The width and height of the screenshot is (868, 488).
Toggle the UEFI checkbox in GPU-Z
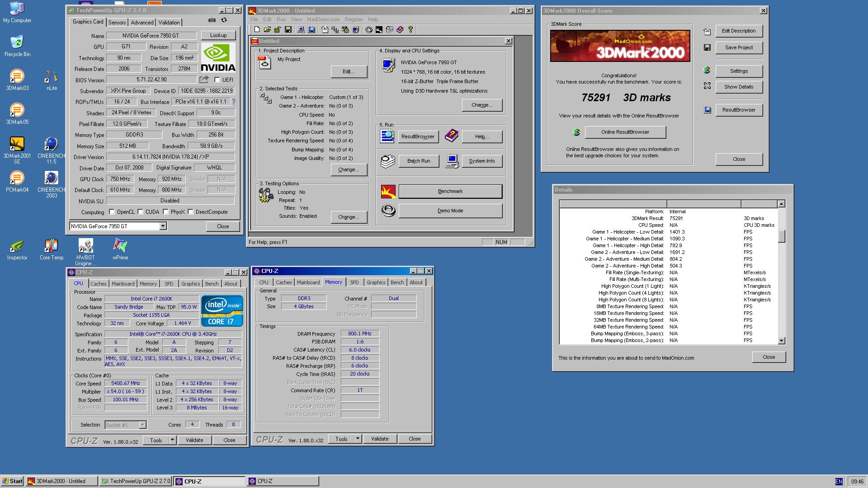click(217, 80)
